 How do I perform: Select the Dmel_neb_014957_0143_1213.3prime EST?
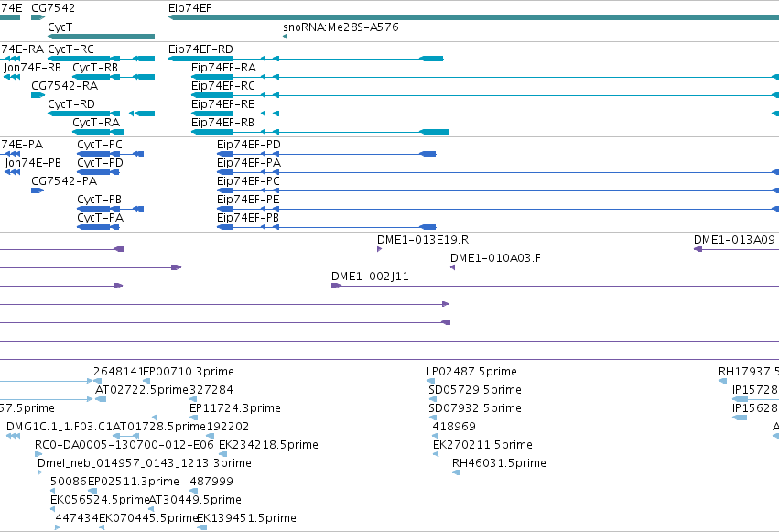40,472
